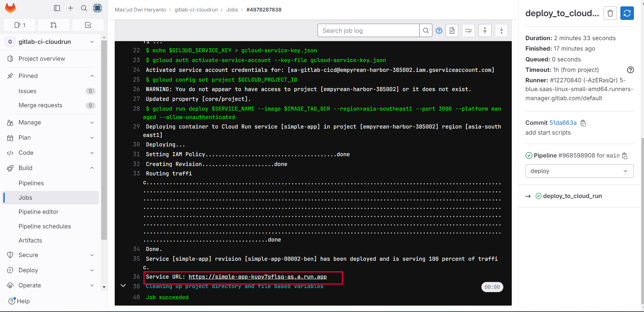Jump to bottom of job log

click(501, 31)
